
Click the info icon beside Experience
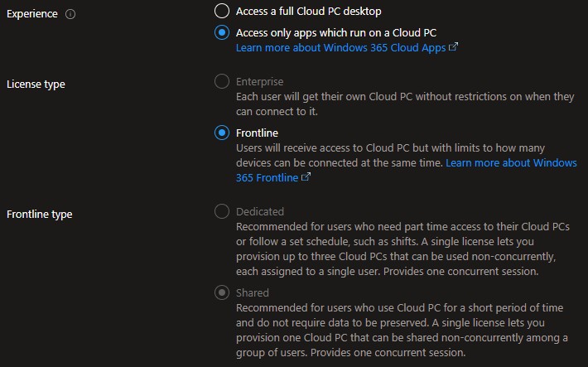pyautogui.click(x=70, y=14)
